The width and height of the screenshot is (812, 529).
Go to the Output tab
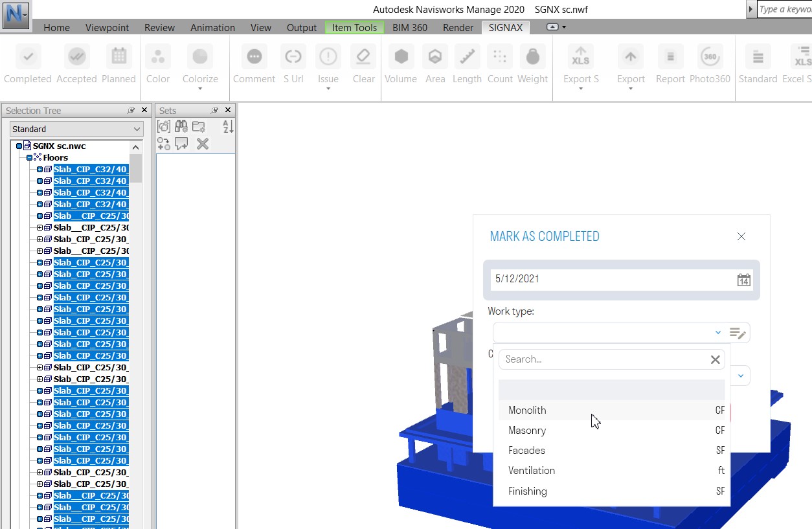tap(302, 27)
